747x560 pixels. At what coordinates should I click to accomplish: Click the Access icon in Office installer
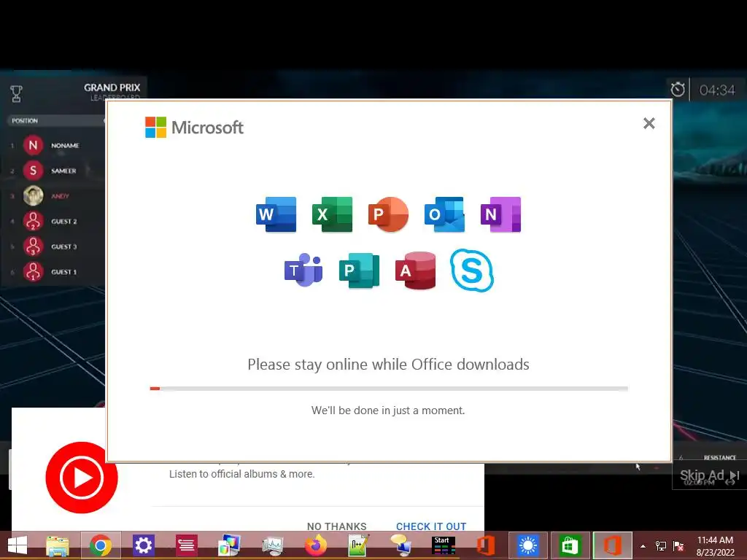[415, 271]
